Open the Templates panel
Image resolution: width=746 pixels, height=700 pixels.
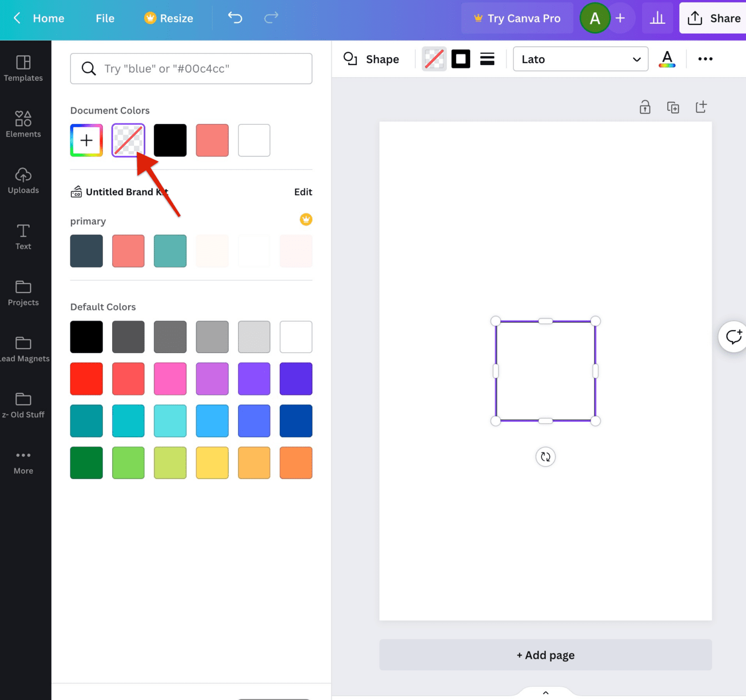point(23,68)
